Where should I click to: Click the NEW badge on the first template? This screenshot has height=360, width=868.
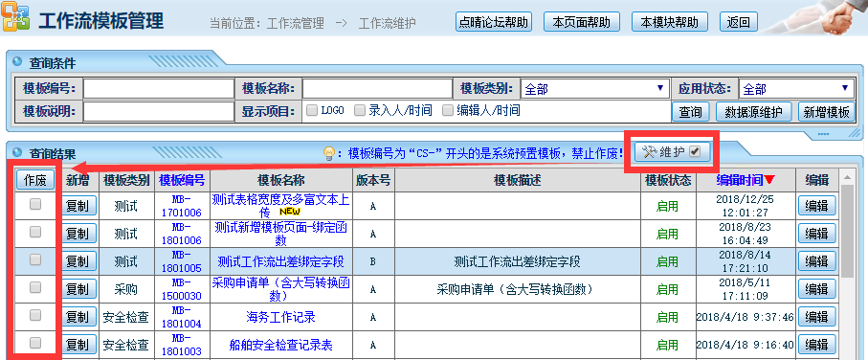[x=290, y=212]
